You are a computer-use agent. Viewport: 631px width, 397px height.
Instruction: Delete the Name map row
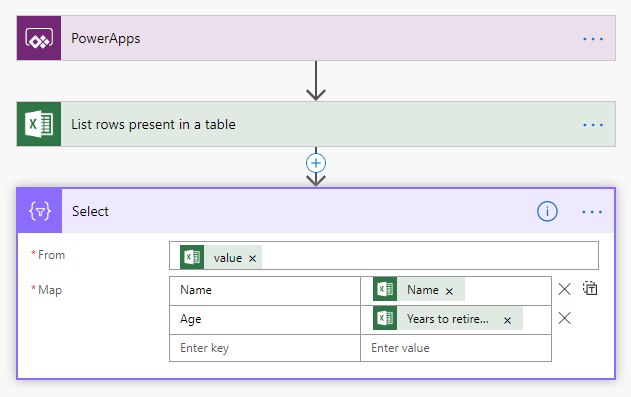[x=565, y=289]
